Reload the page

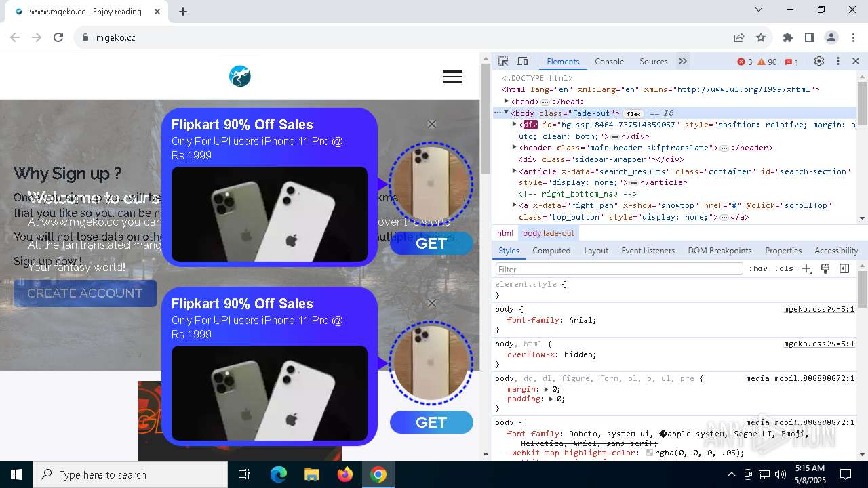coord(58,37)
